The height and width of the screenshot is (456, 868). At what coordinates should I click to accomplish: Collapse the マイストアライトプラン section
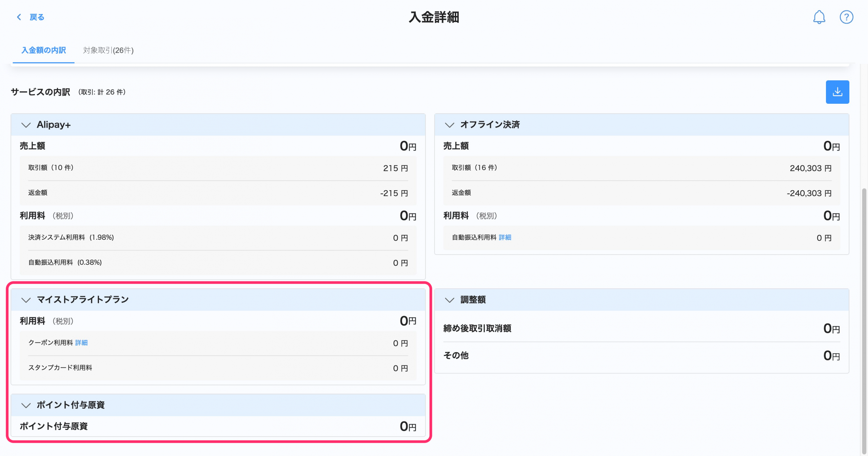coord(26,300)
